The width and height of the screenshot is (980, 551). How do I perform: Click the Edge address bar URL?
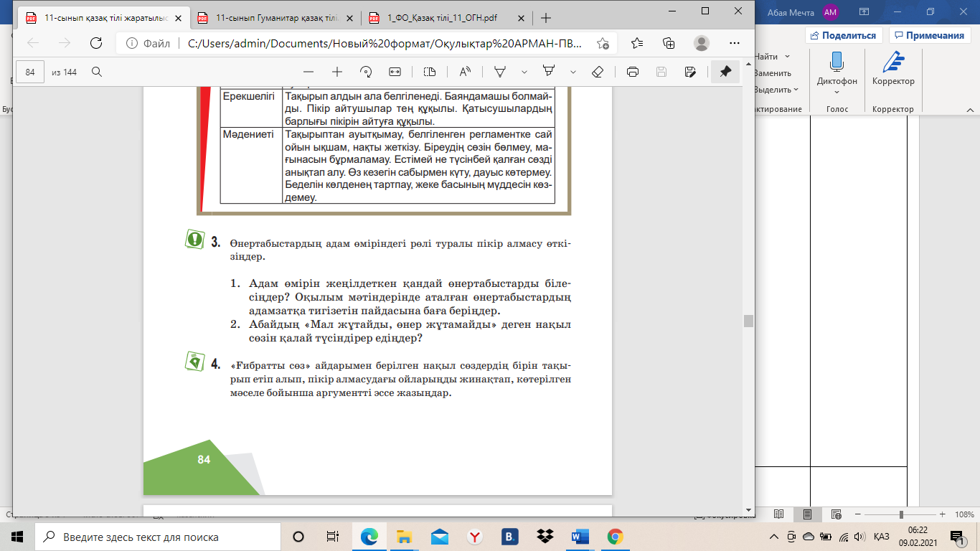(385, 43)
